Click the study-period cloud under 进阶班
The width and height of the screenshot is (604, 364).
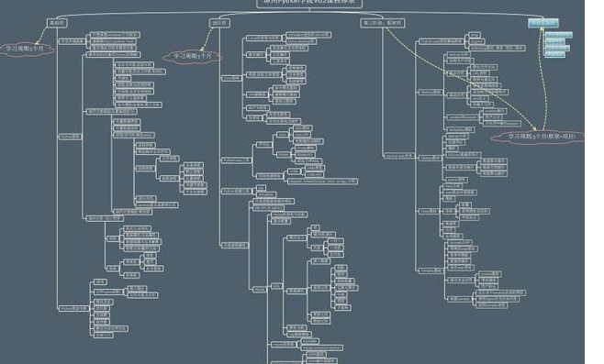tap(193, 56)
